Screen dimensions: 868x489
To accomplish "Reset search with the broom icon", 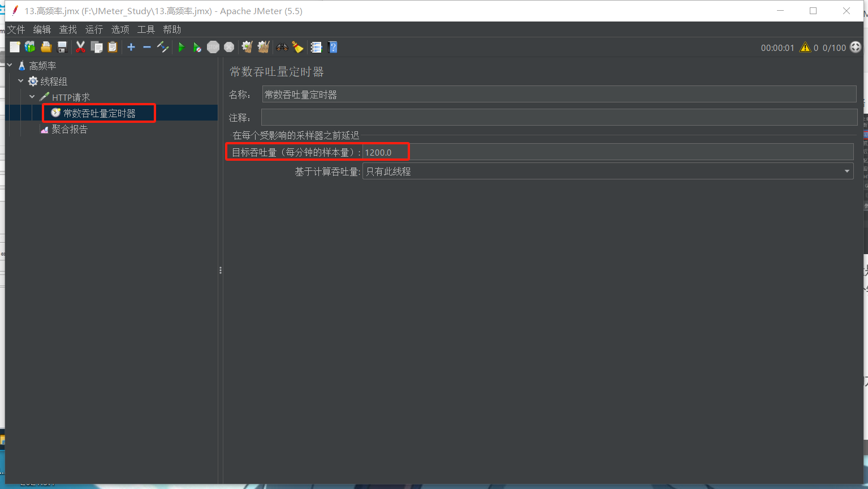I will coord(297,48).
